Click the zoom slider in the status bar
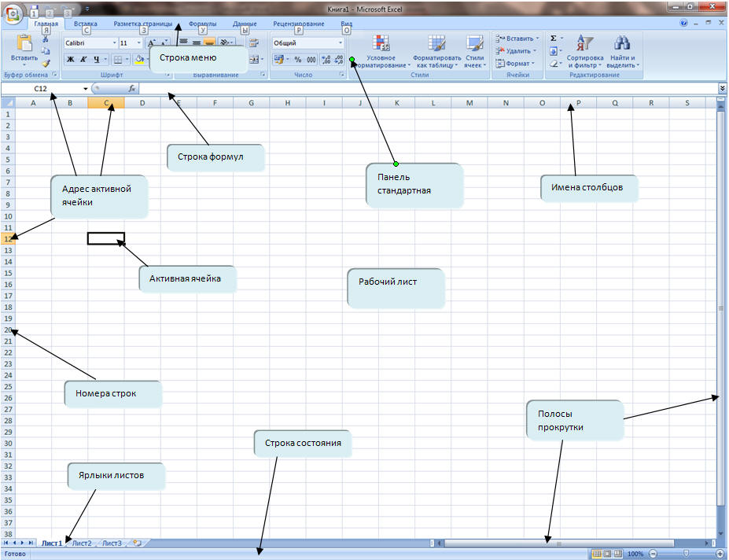Screen dimensions: 729x560 687,554
